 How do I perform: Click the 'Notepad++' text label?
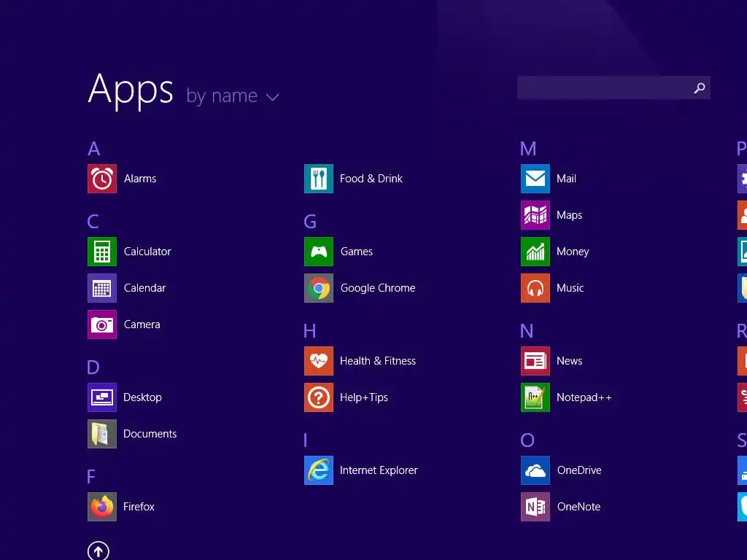tap(584, 397)
